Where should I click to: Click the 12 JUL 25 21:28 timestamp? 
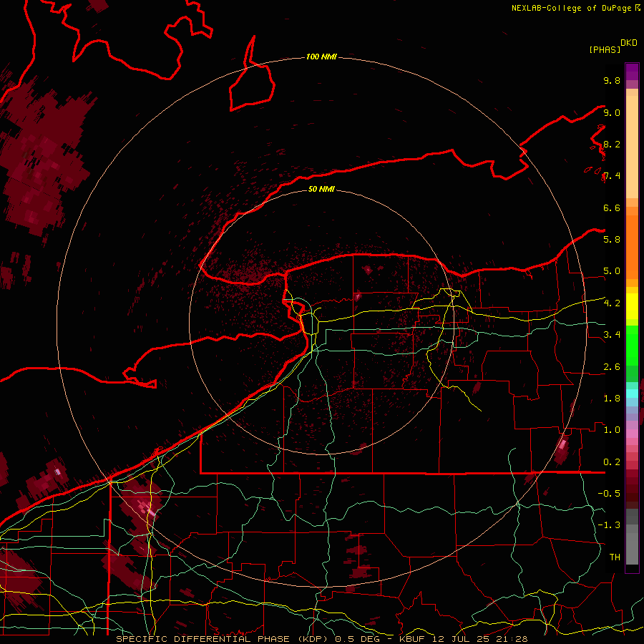pos(481,639)
